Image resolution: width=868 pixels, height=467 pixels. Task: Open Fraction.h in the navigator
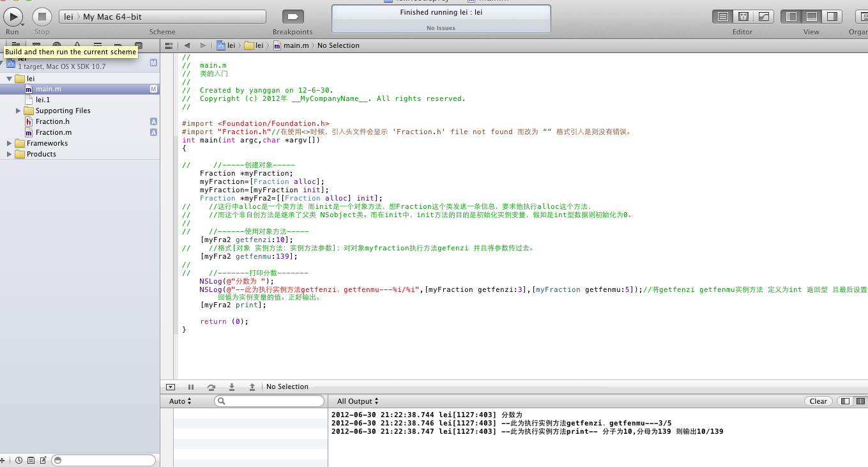[80, 121]
